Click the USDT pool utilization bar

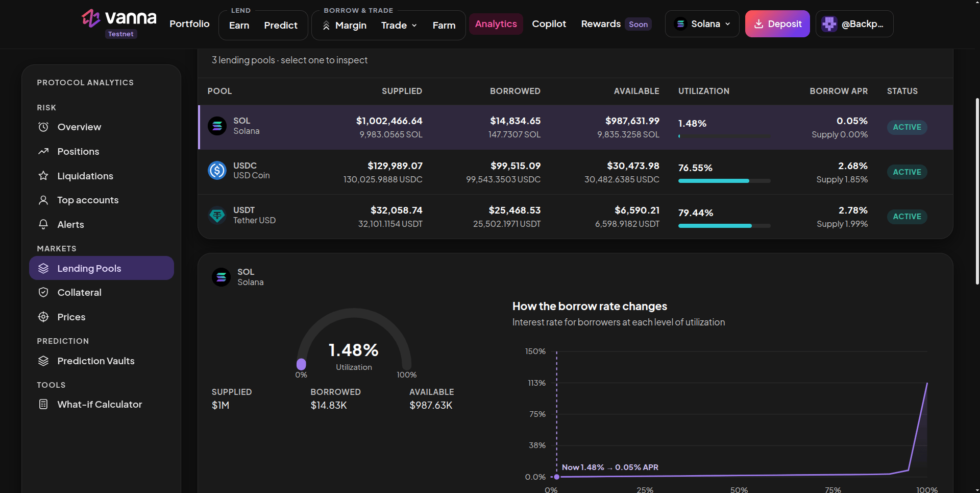point(724,225)
